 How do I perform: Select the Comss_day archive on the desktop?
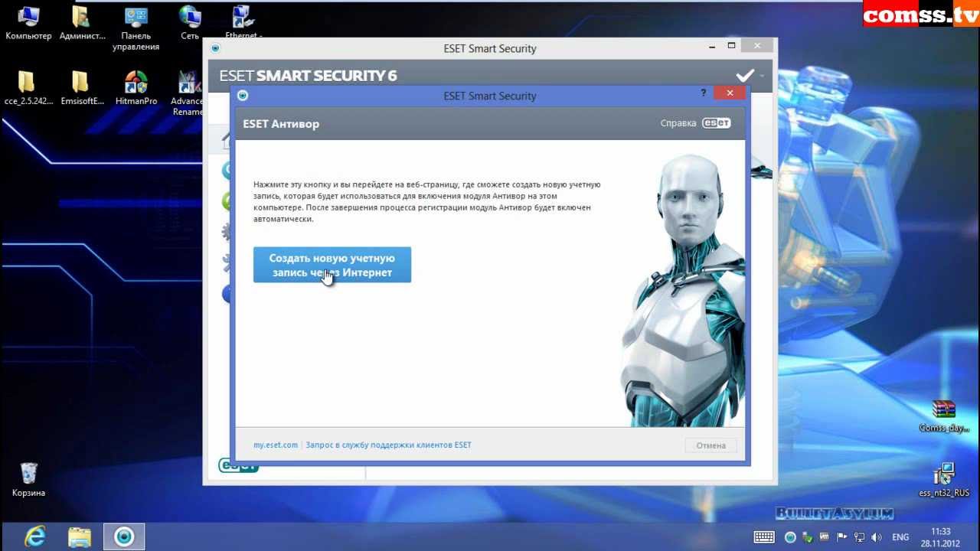[944, 416]
